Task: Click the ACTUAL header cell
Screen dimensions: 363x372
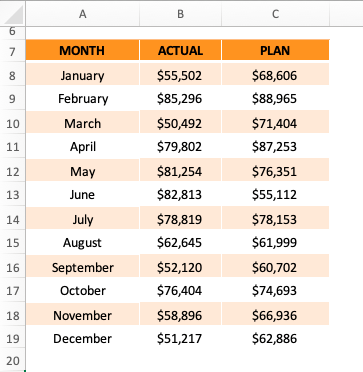Action: 180,50
